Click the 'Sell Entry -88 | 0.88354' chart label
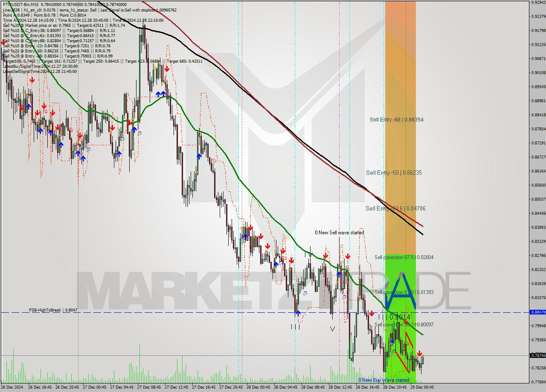546x392 pixels. click(397, 120)
